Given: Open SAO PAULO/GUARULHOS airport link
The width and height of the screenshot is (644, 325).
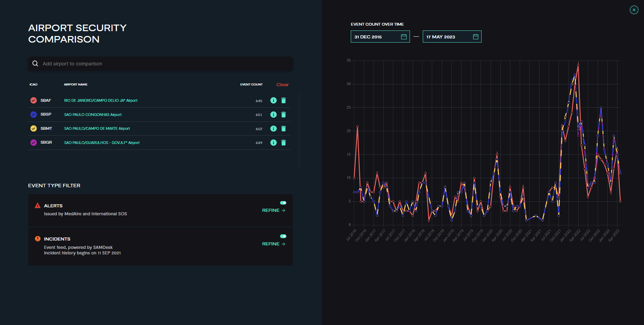Looking at the screenshot, I should click(x=102, y=143).
